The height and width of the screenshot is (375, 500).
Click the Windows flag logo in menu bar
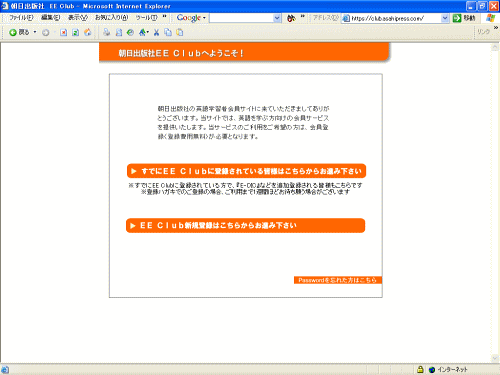tap(490, 18)
